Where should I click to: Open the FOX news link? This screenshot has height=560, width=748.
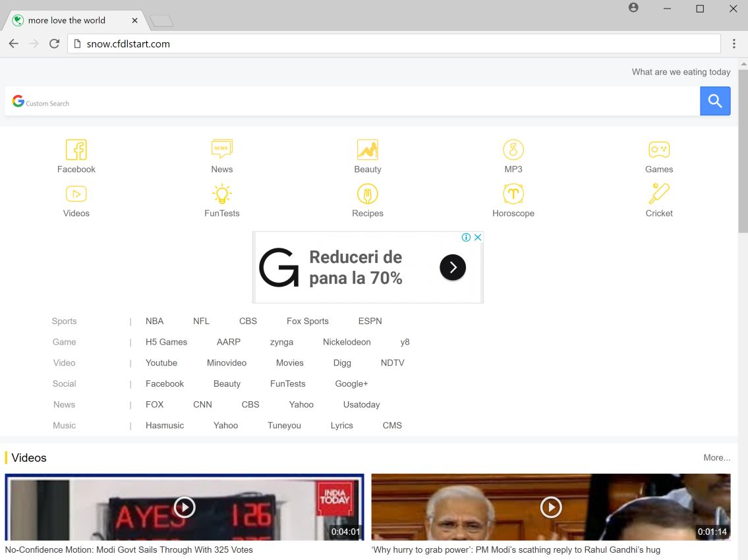coord(155,405)
